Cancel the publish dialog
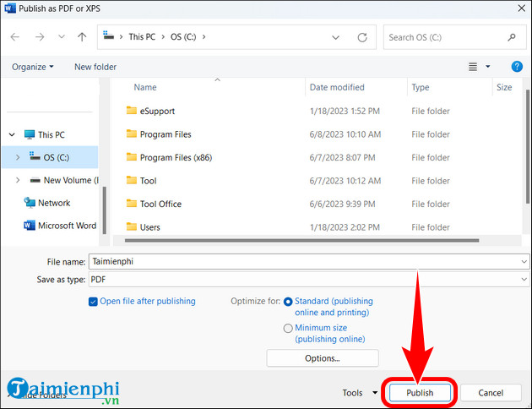Image resolution: width=532 pixels, height=409 pixels. point(491,393)
